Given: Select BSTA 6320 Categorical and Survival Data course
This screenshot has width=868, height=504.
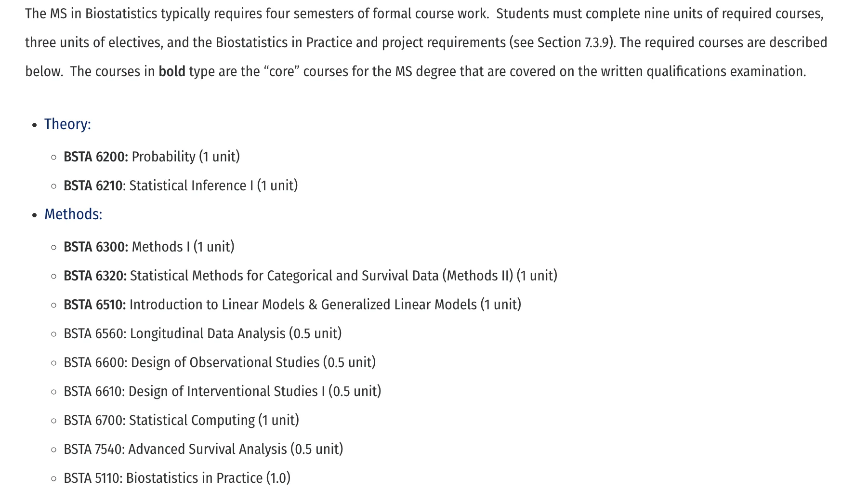Looking at the screenshot, I should pos(310,276).
